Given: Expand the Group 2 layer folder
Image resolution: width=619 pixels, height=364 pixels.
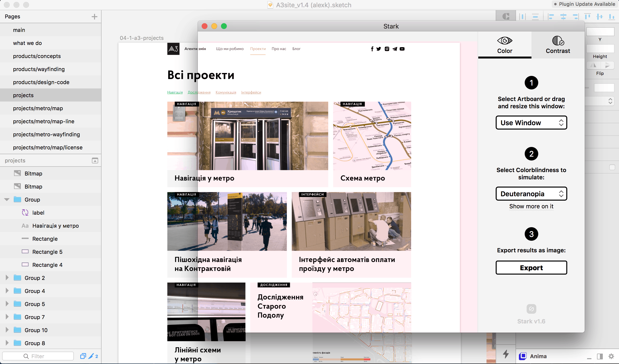Looking at the screenshot, I should [x=7, y=277].
